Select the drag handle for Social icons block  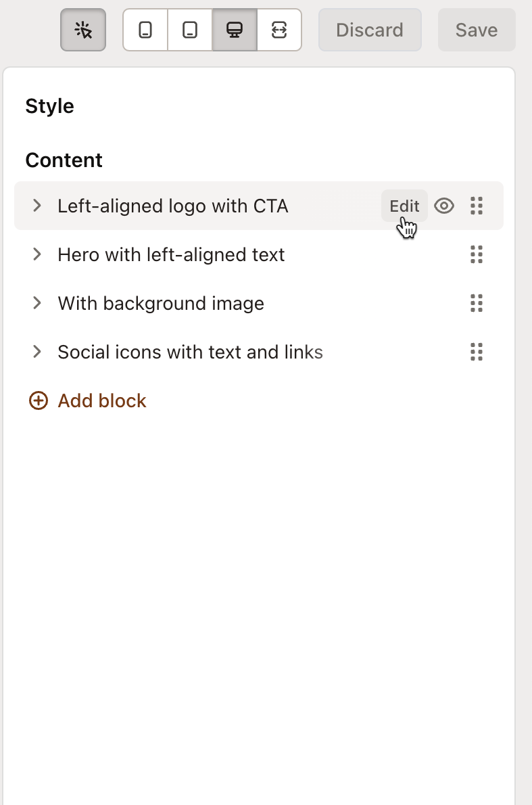[477, 352]
